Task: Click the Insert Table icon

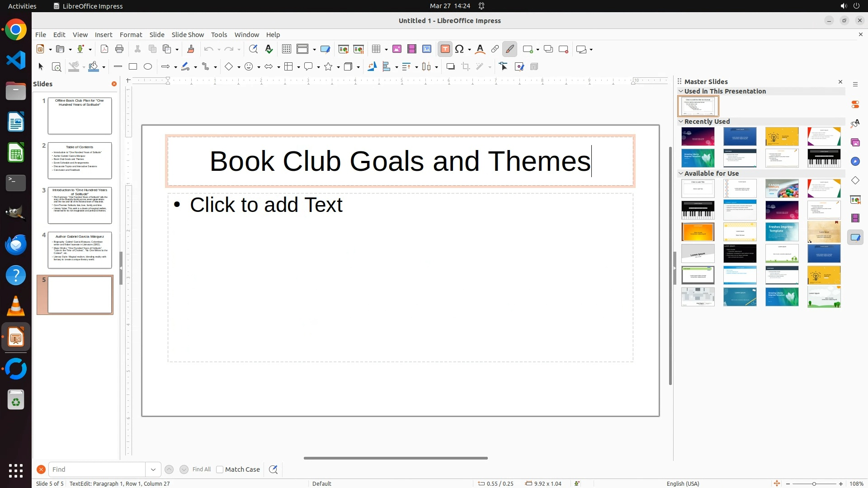Action: tap(376, 49)
